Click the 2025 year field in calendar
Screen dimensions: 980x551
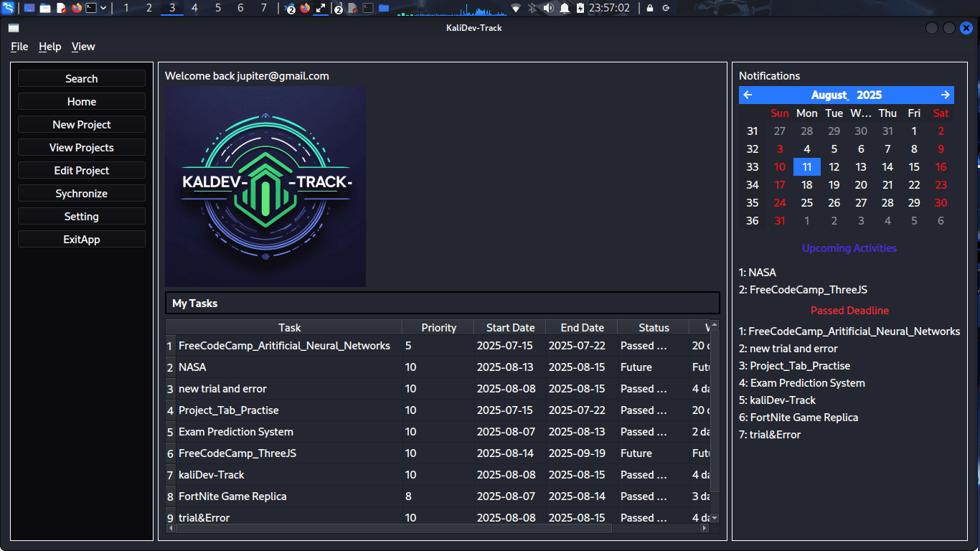coord(869,95)
